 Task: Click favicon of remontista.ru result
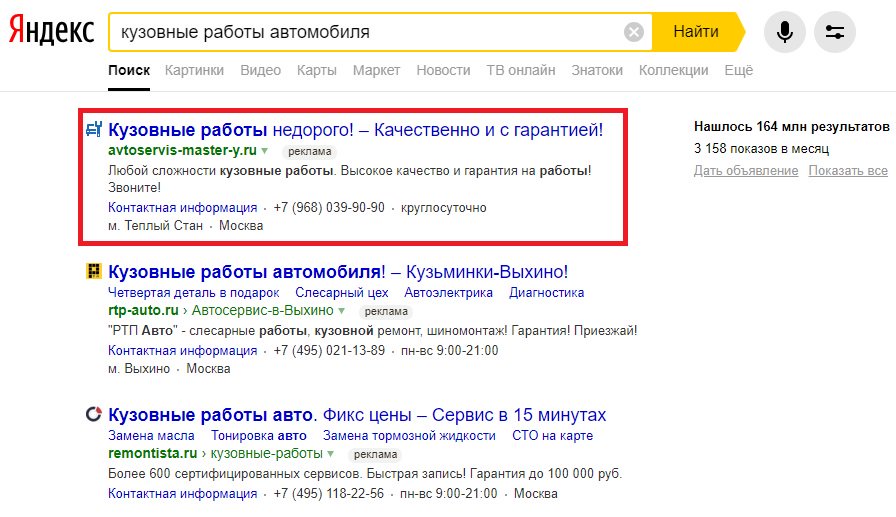click(x=94, y=414)
